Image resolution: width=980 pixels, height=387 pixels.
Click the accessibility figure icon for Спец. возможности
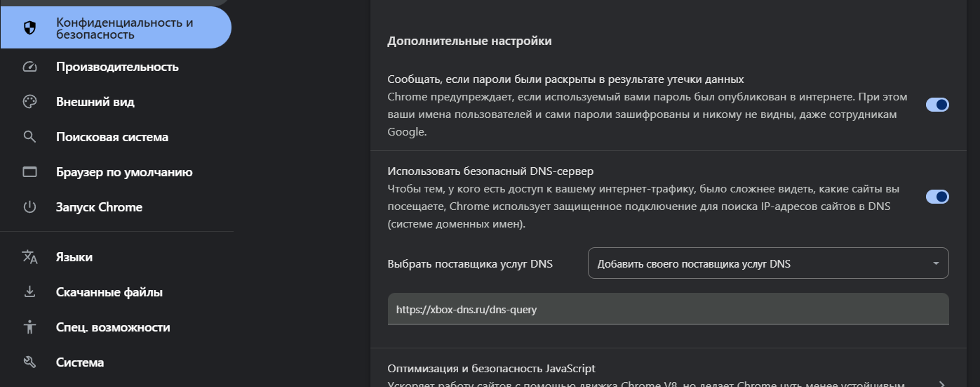point(29,327)
